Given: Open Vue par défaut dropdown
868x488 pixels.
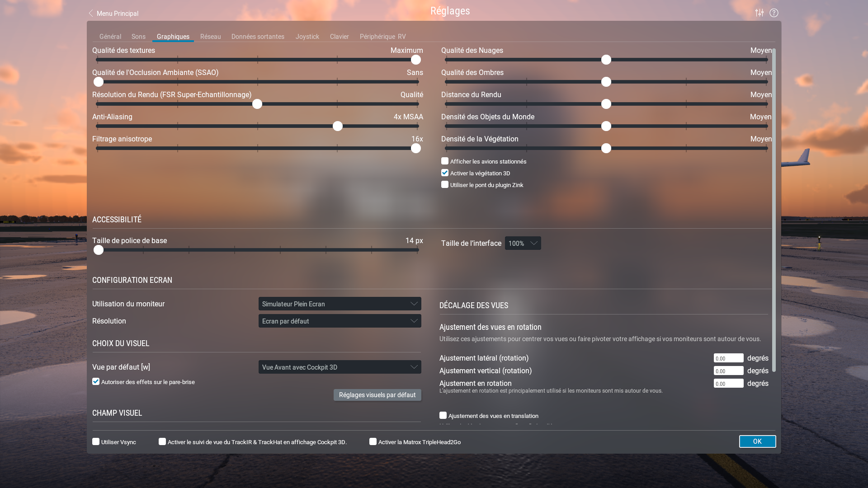Looking at the screenshot, I should coord(340,367).
